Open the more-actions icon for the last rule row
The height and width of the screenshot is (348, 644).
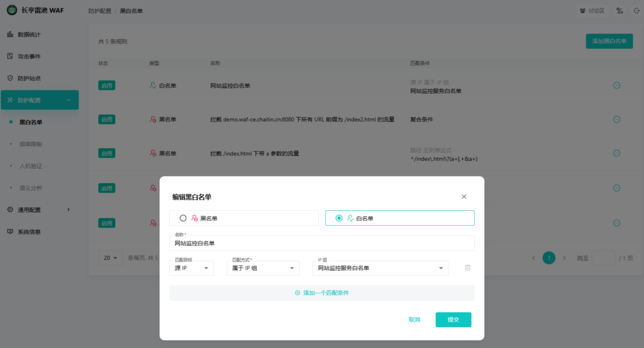[x=616, y=223]
